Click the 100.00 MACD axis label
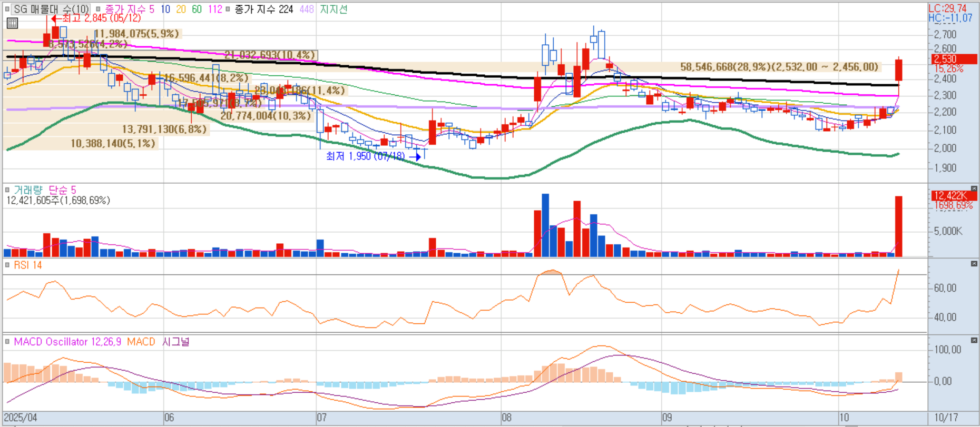980x427 pixels. tap(947, 350)
